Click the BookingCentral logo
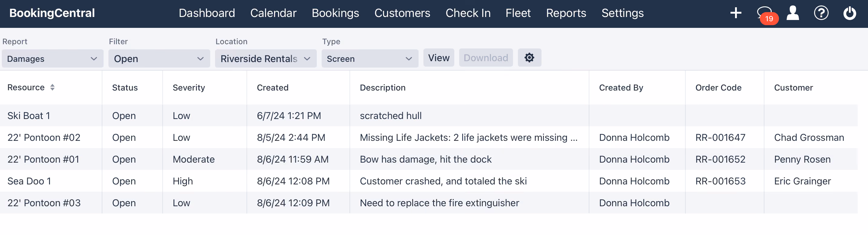Viewport: 868px width, 235px height. tap(52, 13)
